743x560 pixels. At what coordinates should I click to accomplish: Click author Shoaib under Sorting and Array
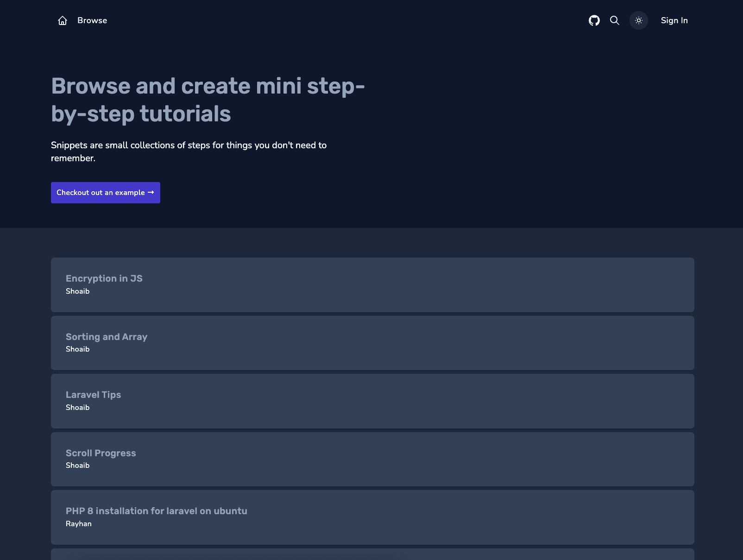click(77, 349)
